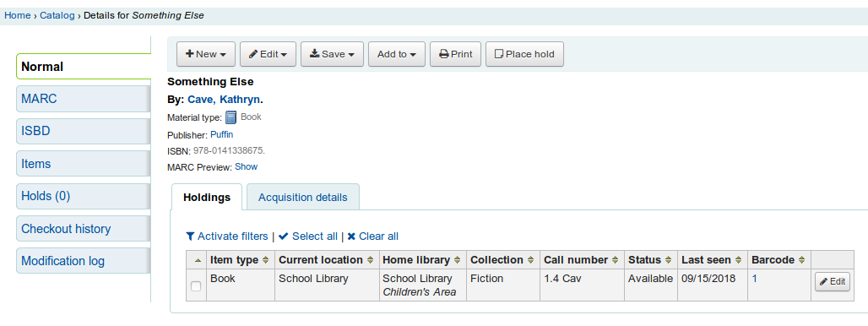This screenshot has height=326, width=868.
Task: Click the Print button
Action: [456, 54]
